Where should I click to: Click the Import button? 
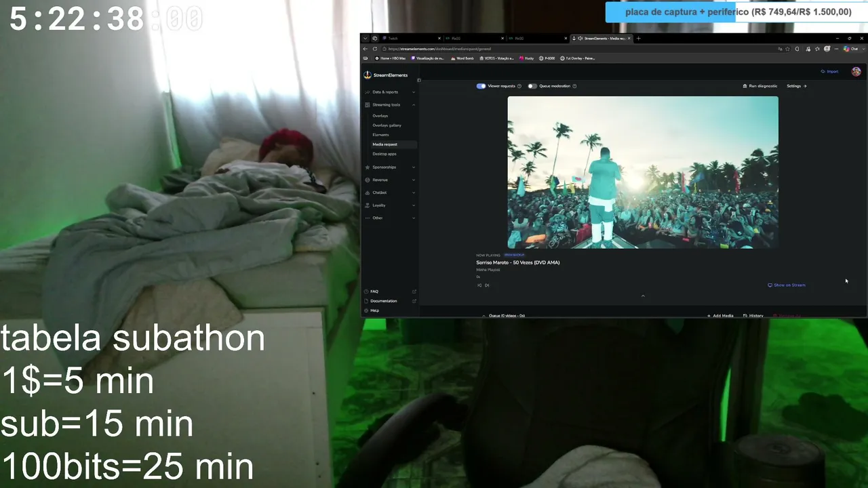(x=829, y=71)
